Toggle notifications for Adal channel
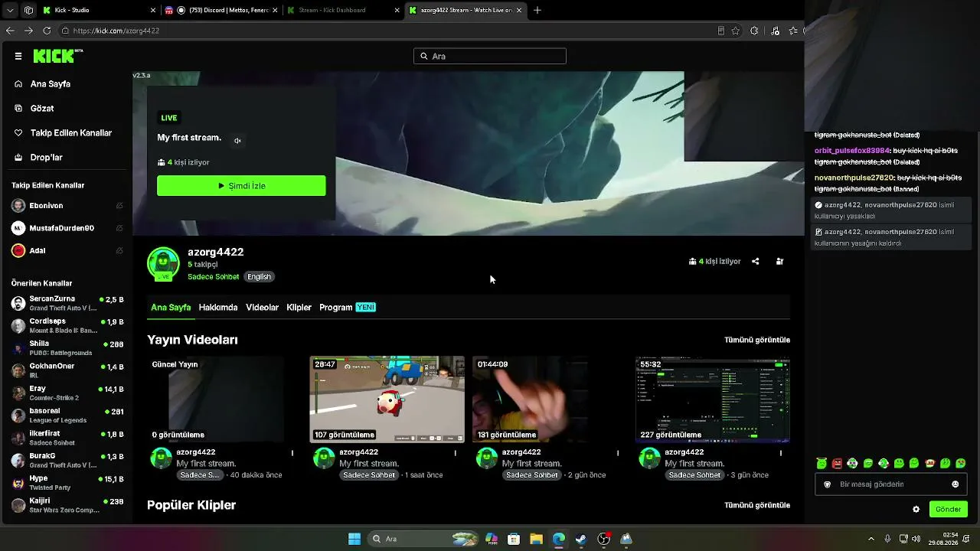980x551 pixels. coord(119,251)
